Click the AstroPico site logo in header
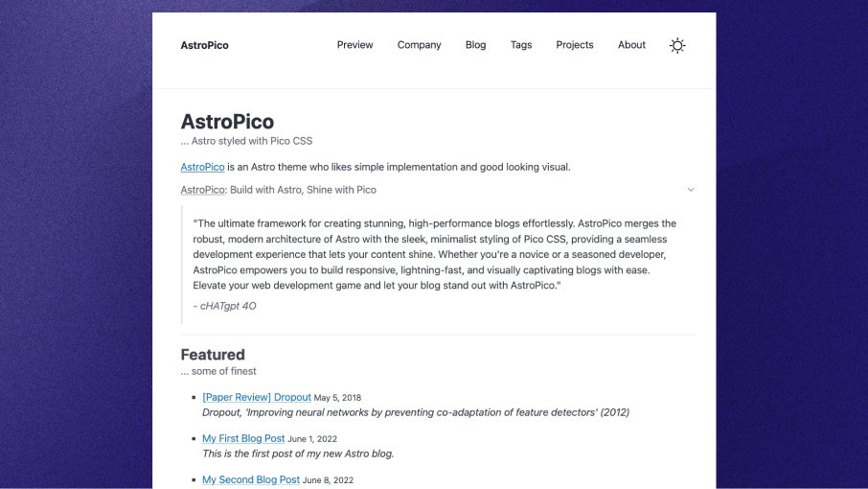The image size is (868, 489). pyautogui.click(x=204, y=45)
